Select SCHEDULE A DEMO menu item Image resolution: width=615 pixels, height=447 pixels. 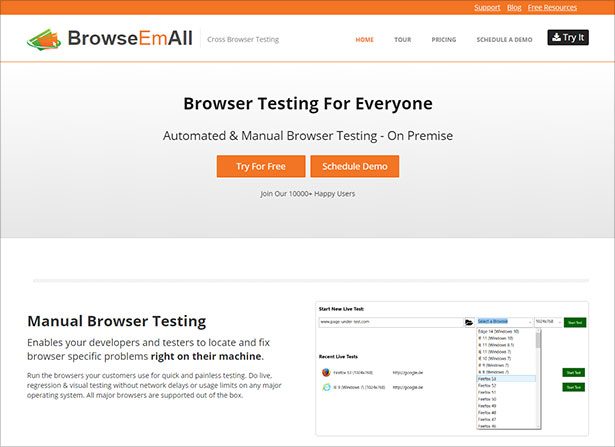pyautogui.click(x=504, y=40)
